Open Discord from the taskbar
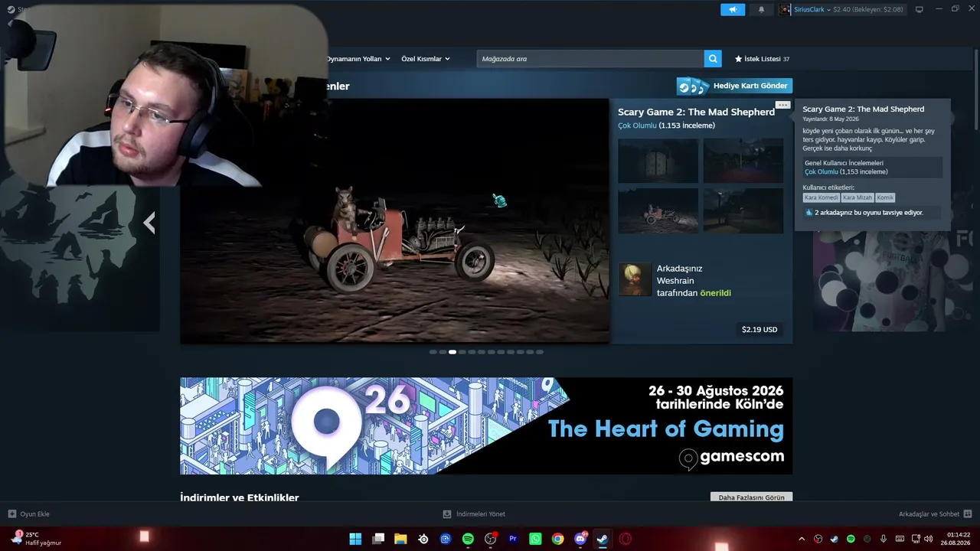Viewport: 980px width, 551px height. (580, 539)
